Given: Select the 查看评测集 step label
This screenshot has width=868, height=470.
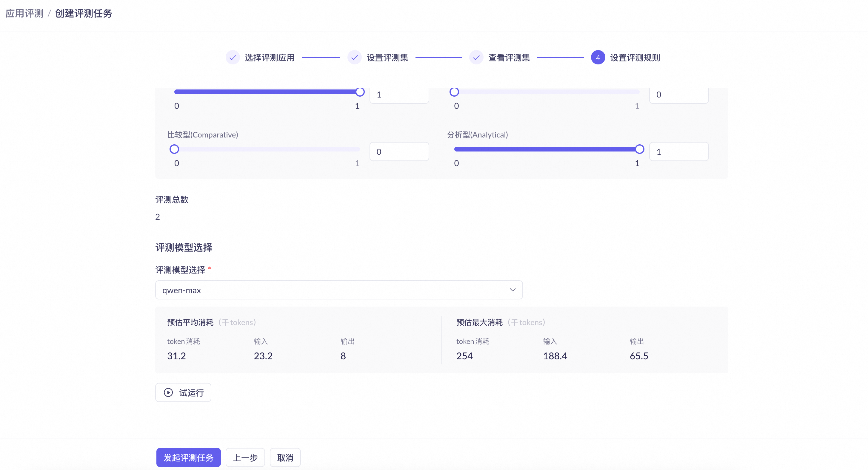Looking at the screenshot, I should [509, 58].
